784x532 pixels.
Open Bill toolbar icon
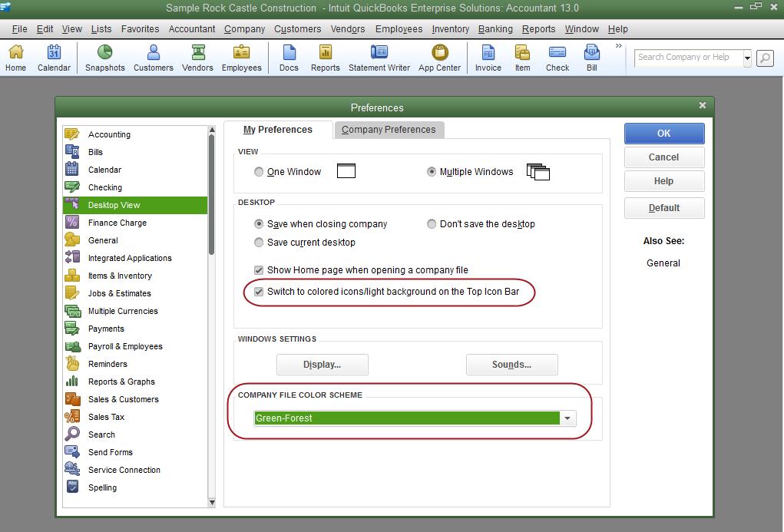(592, 58)
